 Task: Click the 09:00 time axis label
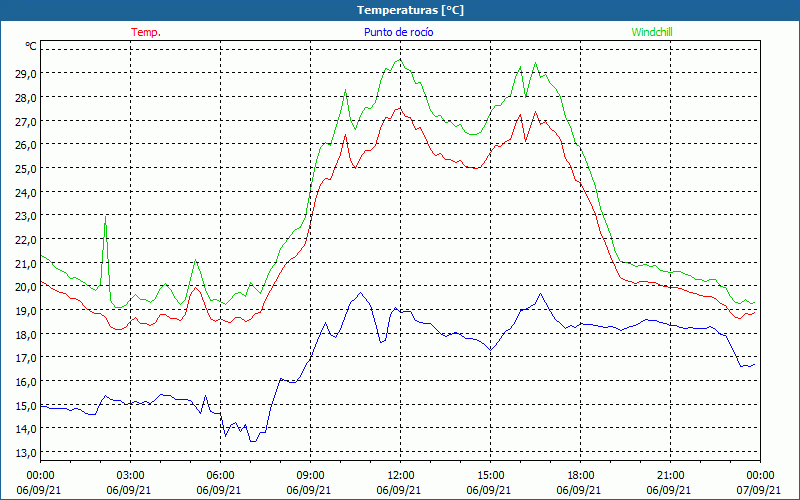(x=310, y=476)
